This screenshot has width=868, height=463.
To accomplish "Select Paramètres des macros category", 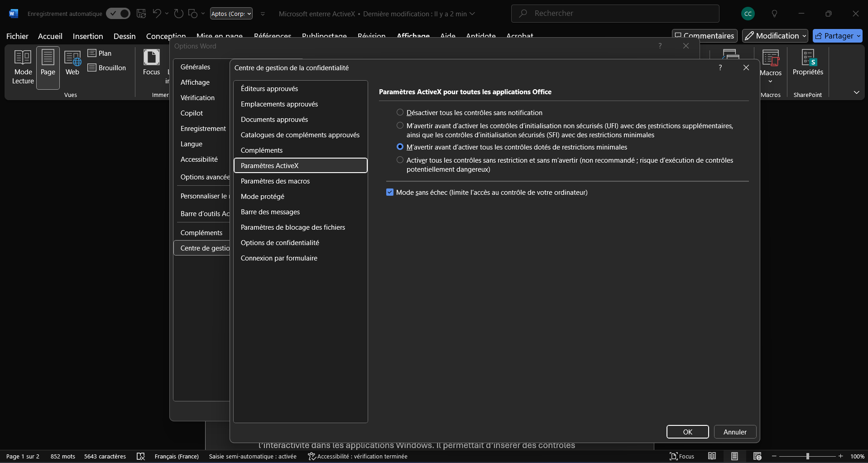I will [301, 181].
